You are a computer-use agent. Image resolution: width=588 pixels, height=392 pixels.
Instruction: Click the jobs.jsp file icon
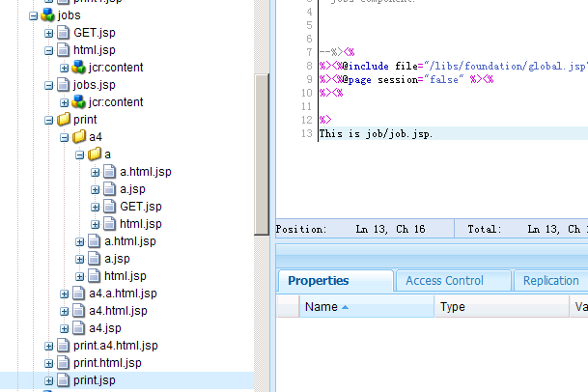pyautogui.click(x=64, y=85)
